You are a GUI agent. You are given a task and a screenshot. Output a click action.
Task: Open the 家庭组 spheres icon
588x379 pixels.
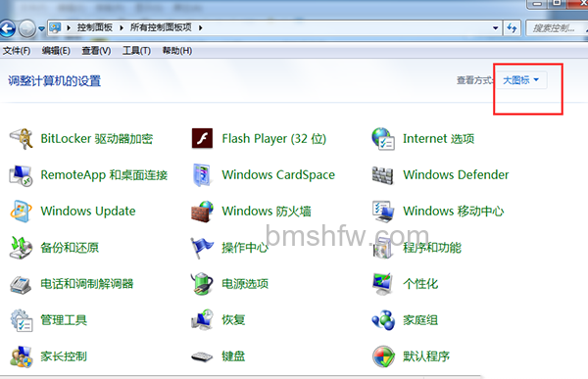[383, 320]
